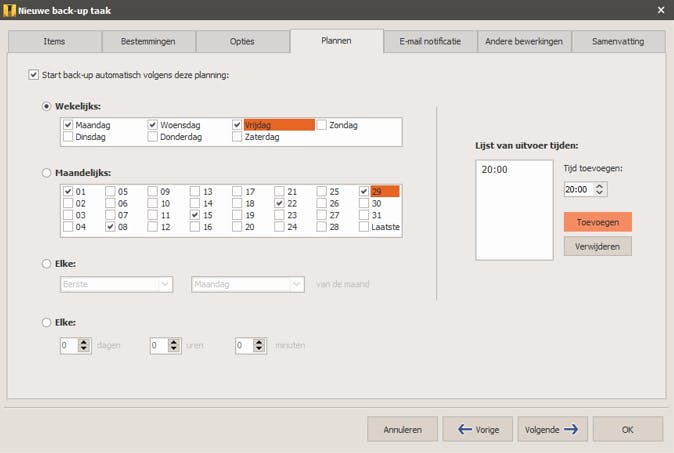The height and width of the screenshot is (453, 674).
Task: Uncheck day 08 of the month
Action: (110, 226)
